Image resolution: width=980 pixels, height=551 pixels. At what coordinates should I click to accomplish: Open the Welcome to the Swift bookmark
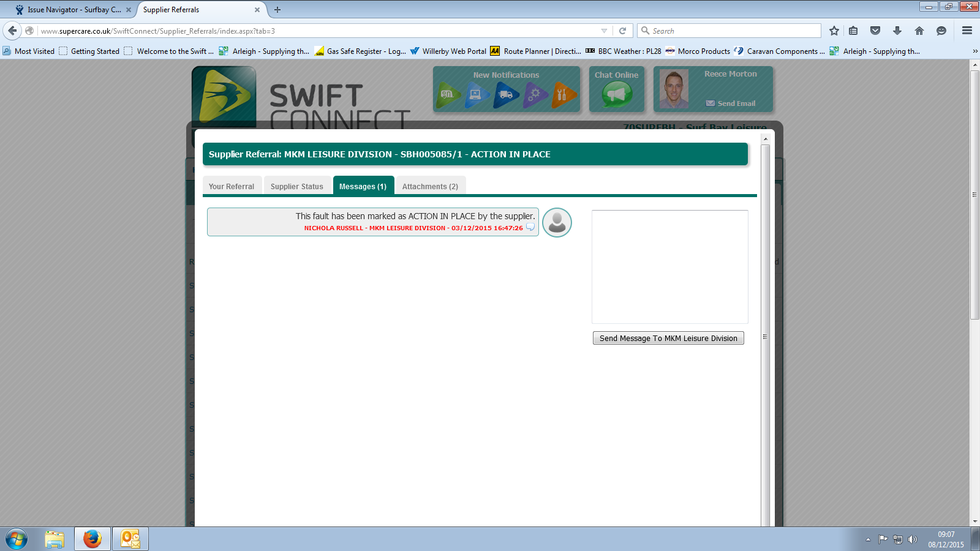pos(169,51)
